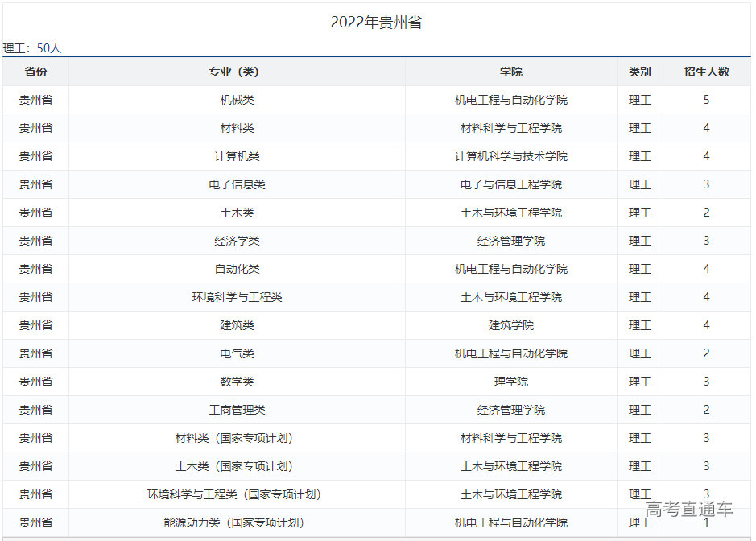
Task: Click 能源动力类（国家专项计划） row entry
Action: click(237, 522)
